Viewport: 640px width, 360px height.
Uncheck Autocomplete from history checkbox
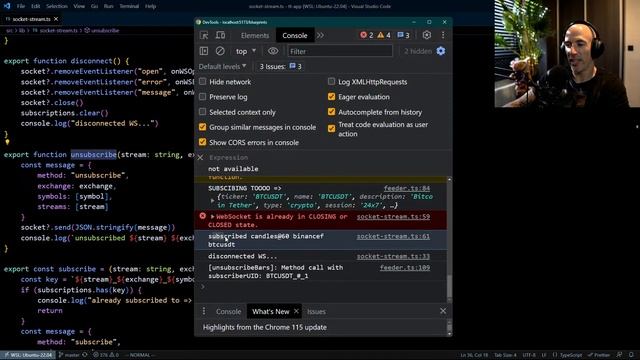pyautogui.click(x=331, y=112)
